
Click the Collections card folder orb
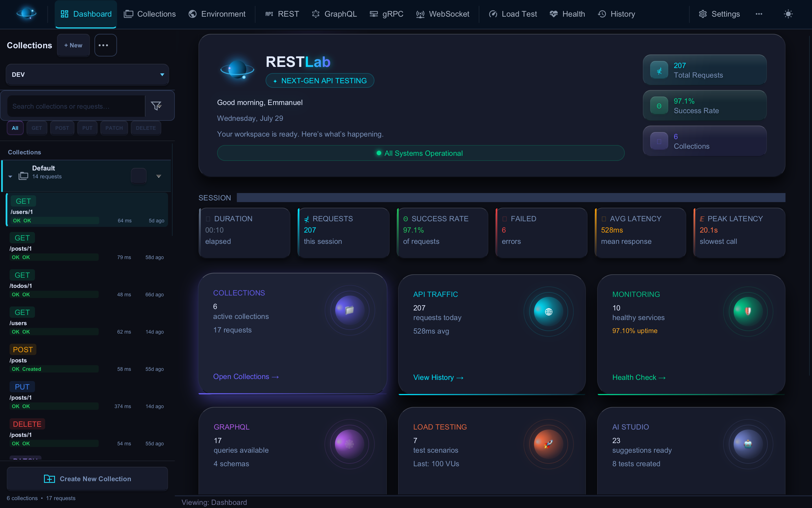[x=350, y=310]
